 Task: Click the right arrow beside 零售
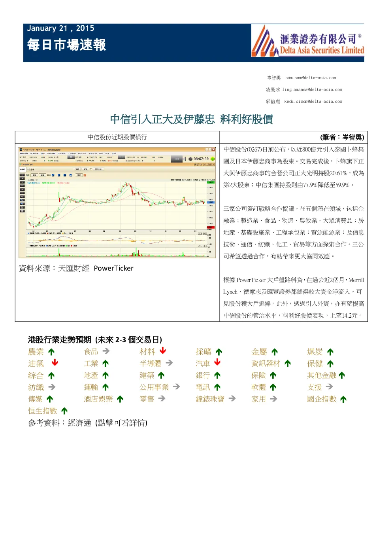click(x=162, y=399)
